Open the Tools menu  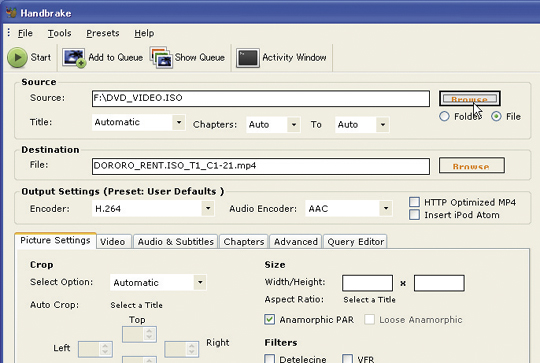click(60, 33)
